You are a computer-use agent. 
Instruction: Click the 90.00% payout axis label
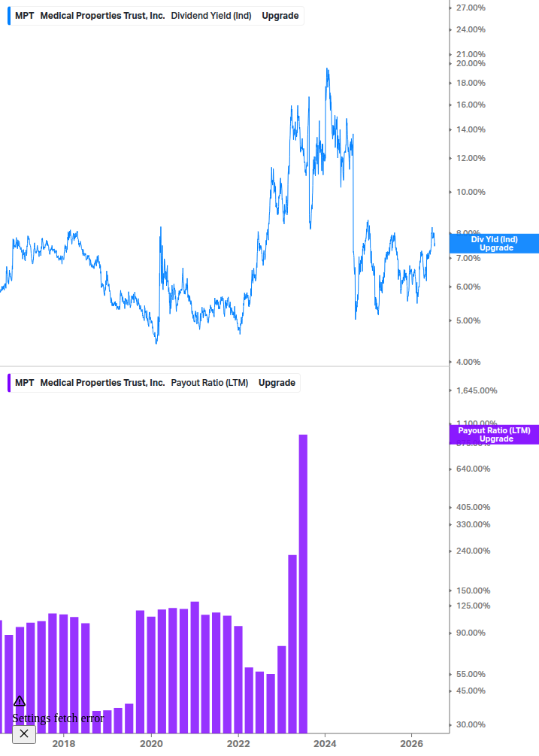pyautogui.click(x=471, y=633)
